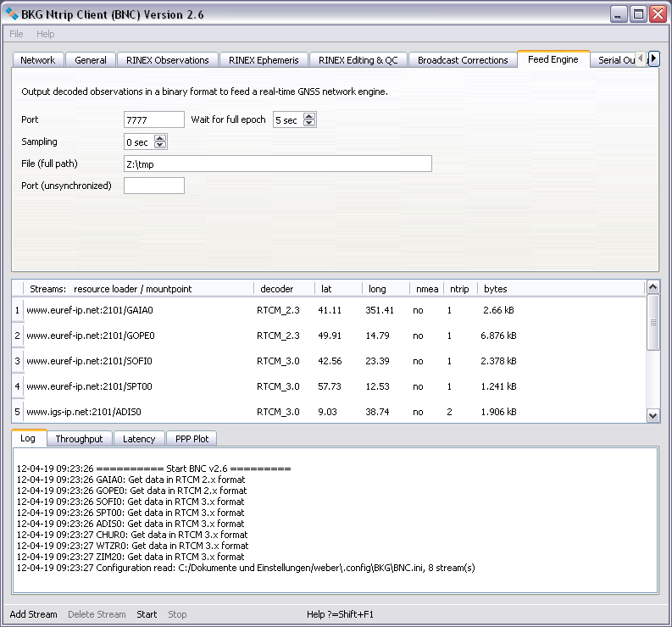Viewport: 672px width, 627px height.
Task: Focus the Port (unsynchronized) field
Action: pyautogui.click(x=153, y=186)
